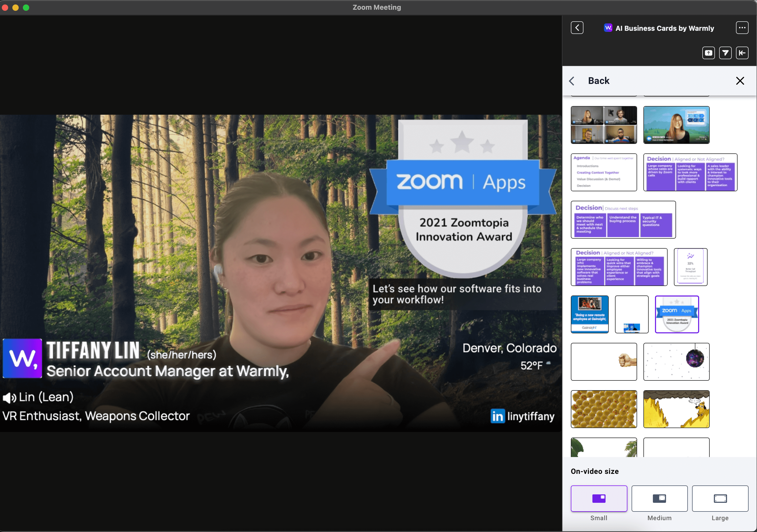Click the collapse-to-left arrow icon

742,53
